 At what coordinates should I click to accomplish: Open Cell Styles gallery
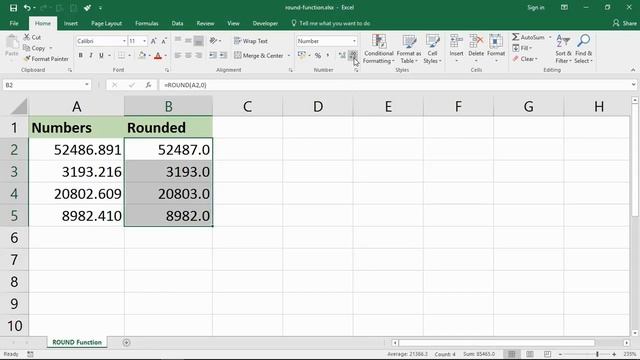click(432, 49)
